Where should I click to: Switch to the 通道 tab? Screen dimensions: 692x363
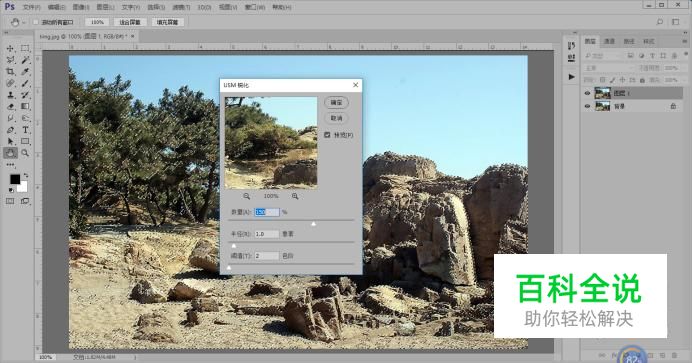(609, 41)
